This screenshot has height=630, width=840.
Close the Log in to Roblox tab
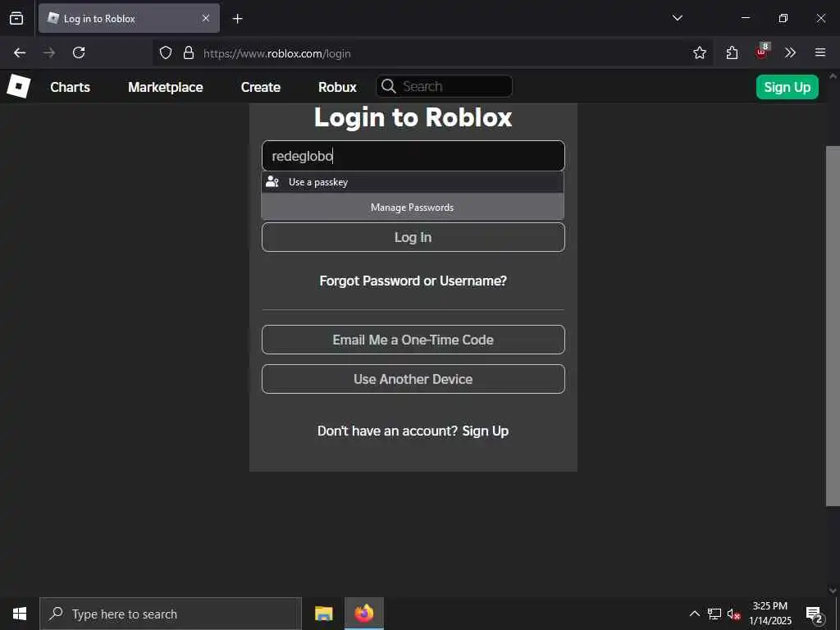[x=206, y=18]
